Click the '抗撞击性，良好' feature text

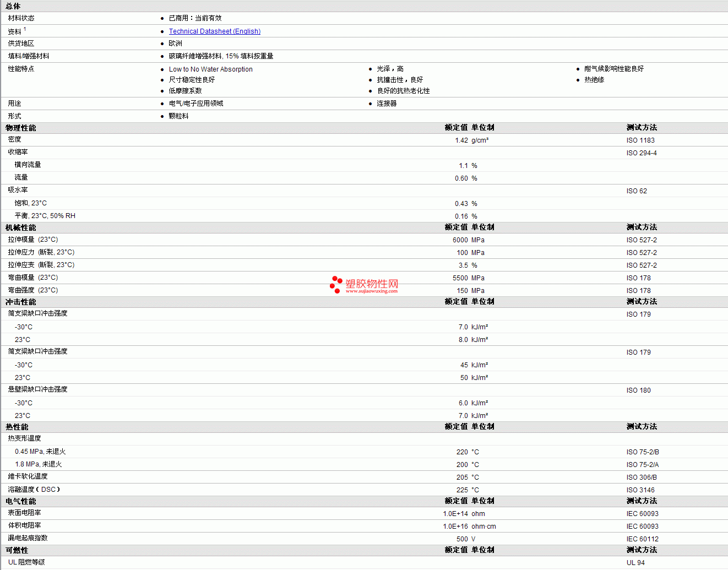point(400,80)
